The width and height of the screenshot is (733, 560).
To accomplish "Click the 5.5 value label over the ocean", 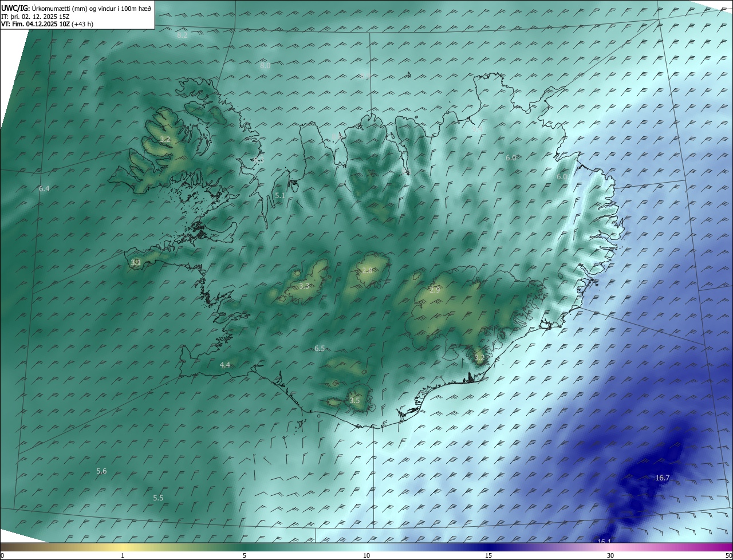I will pos(158,498).
